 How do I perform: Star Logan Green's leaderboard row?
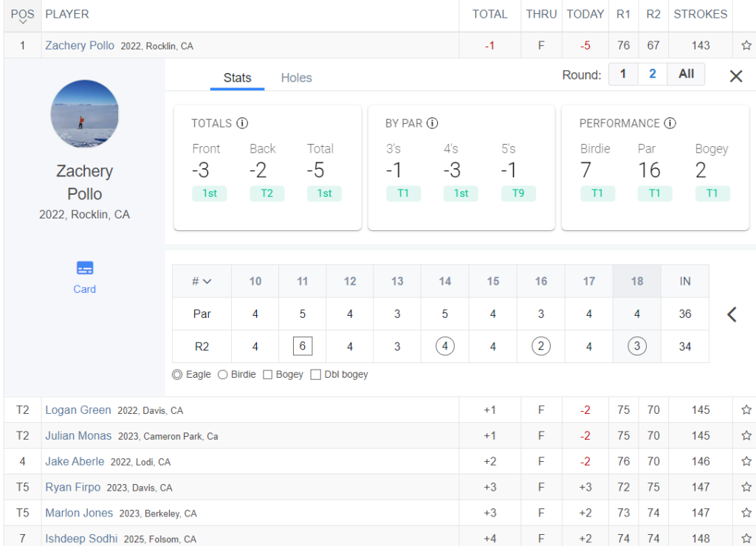(746, 409)
